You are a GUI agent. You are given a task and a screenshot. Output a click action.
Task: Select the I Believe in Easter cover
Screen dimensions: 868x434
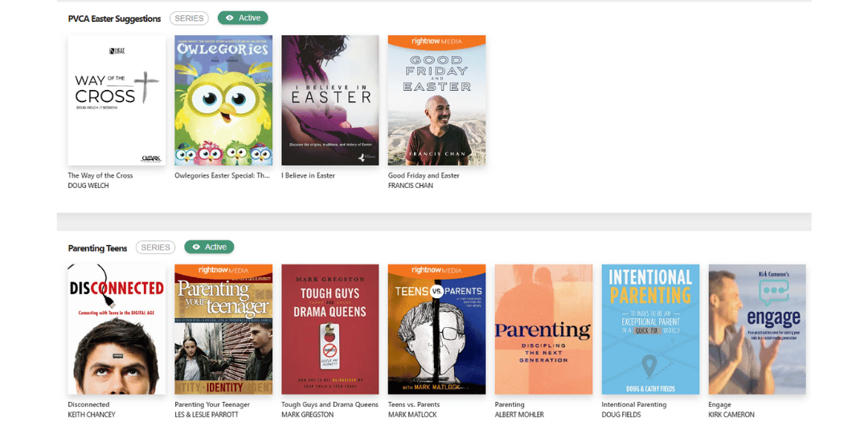[330, 100]
